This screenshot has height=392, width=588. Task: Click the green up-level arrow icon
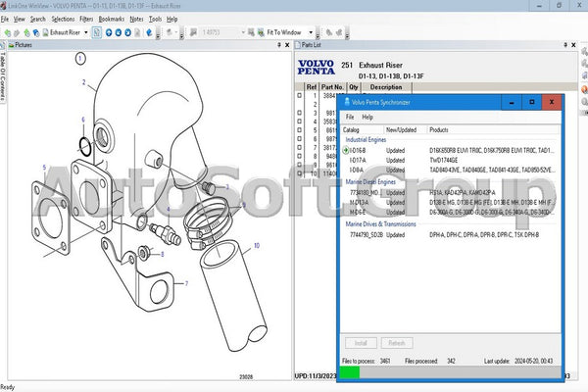click(x=26, y=32)
